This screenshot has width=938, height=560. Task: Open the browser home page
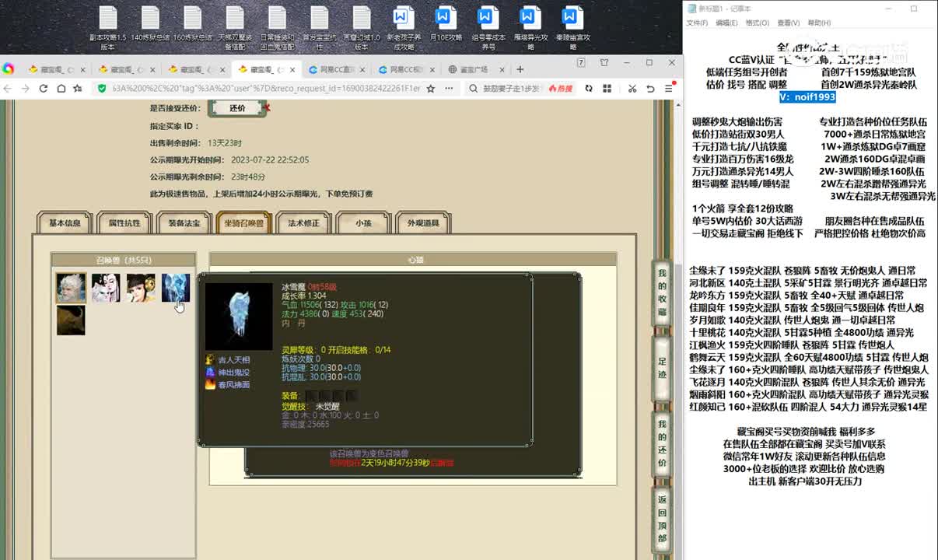pyautogui.click(x=61, y=89)
